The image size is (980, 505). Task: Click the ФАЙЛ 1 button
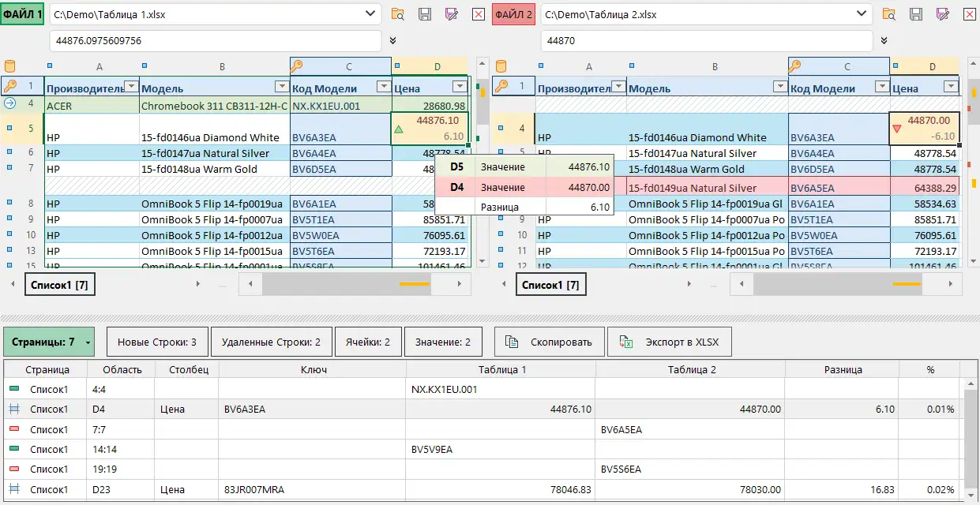pos(23,14)
